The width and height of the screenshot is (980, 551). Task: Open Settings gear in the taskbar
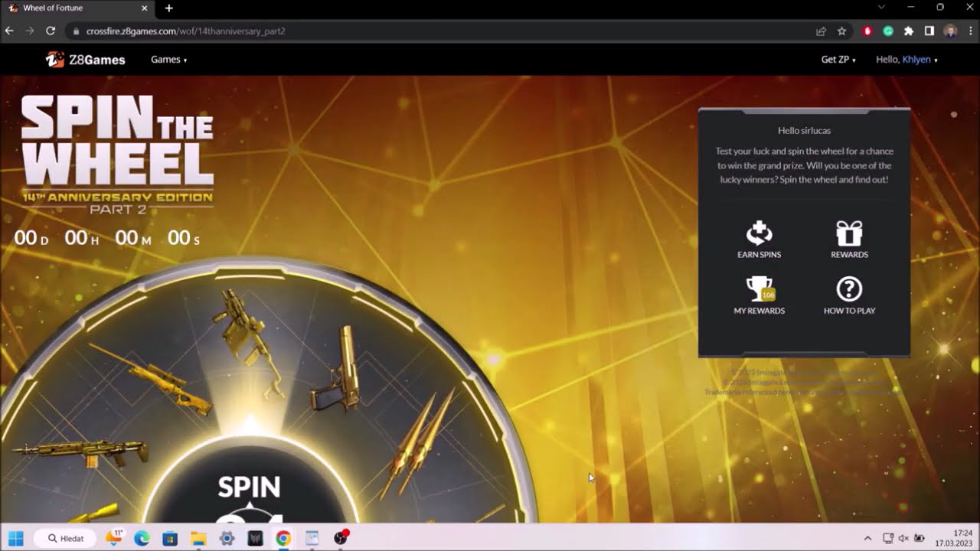click(x=227, y=539)
